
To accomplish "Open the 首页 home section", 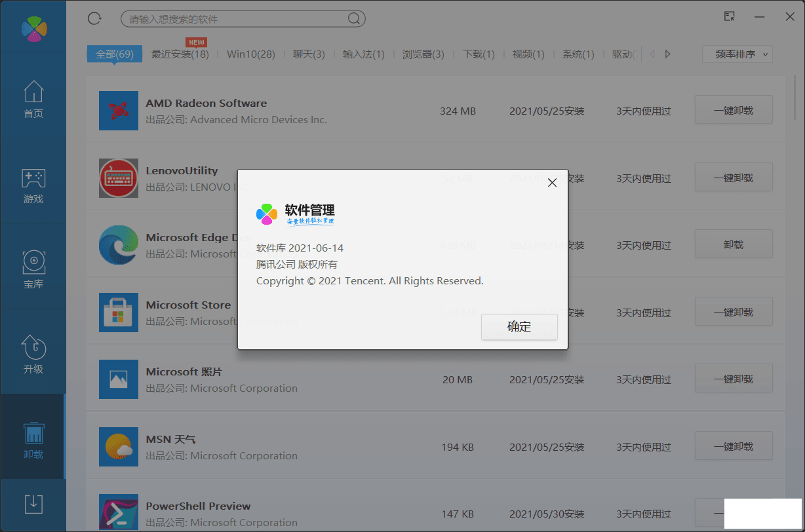I will point(33,100).
